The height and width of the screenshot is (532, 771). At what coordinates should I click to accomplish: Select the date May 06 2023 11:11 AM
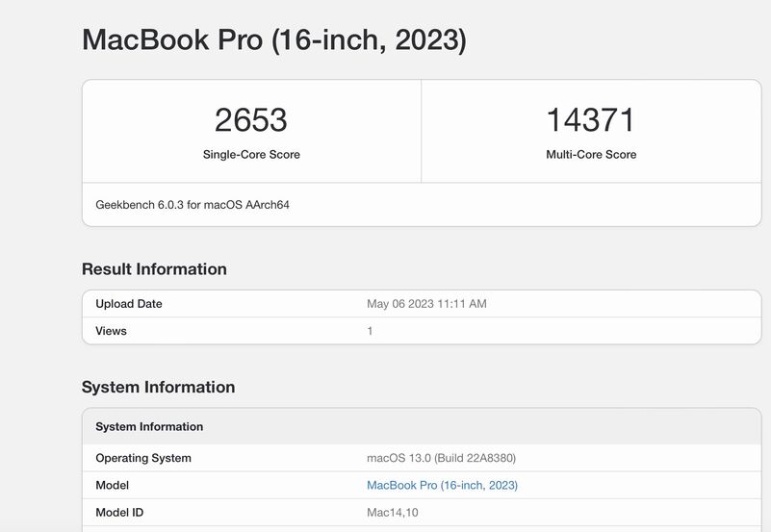point(426,304)
